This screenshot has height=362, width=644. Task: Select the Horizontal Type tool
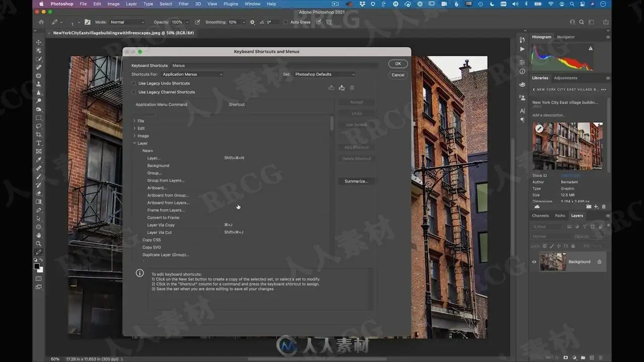(x=39, y=143)
